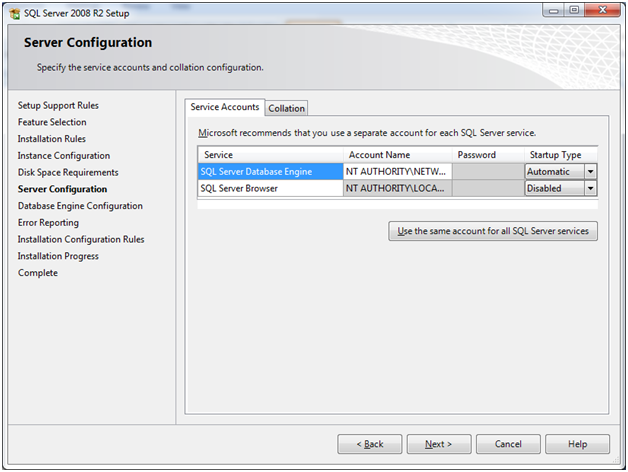This screenshot has height=472, width=628.
Task: Click Database Engine account name field
Action: coord(397,172)
